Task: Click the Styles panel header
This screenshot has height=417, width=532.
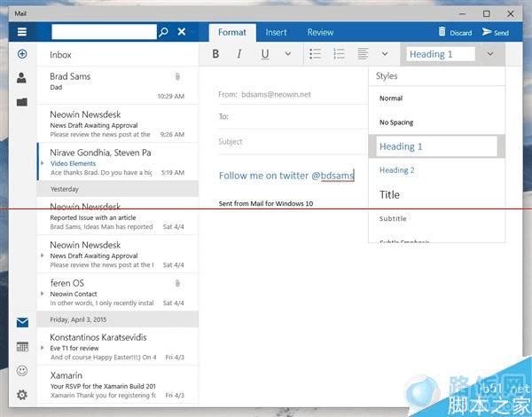Action: 387,76
